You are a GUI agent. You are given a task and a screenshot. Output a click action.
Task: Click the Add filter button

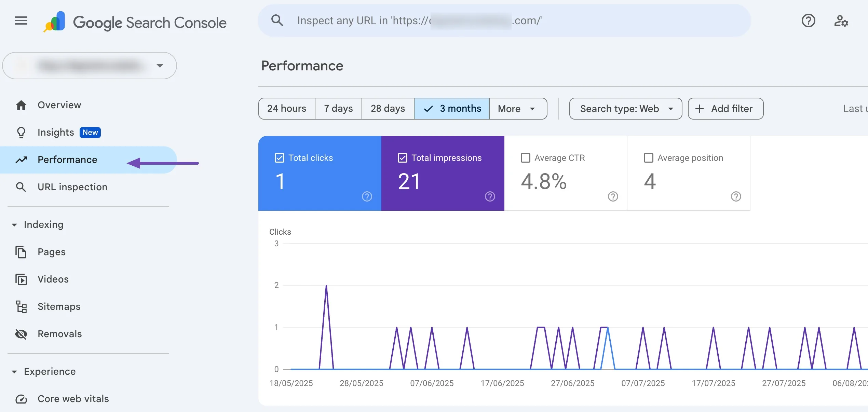725,109
